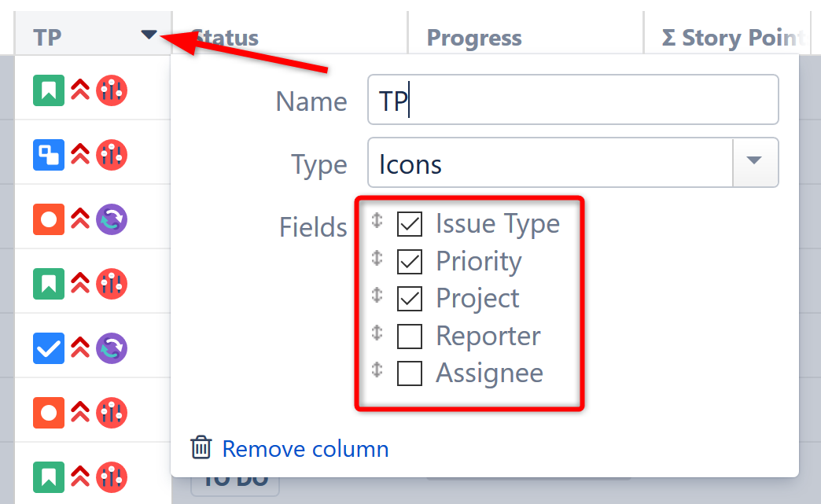Check the Assignee field checkbox
821x504 pixels.
coord(410,373)
